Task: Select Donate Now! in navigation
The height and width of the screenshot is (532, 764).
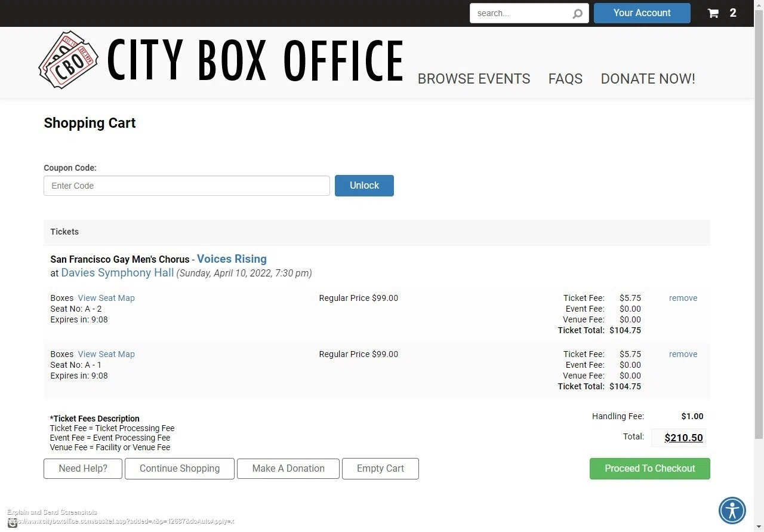Action: tap(648, 79)
